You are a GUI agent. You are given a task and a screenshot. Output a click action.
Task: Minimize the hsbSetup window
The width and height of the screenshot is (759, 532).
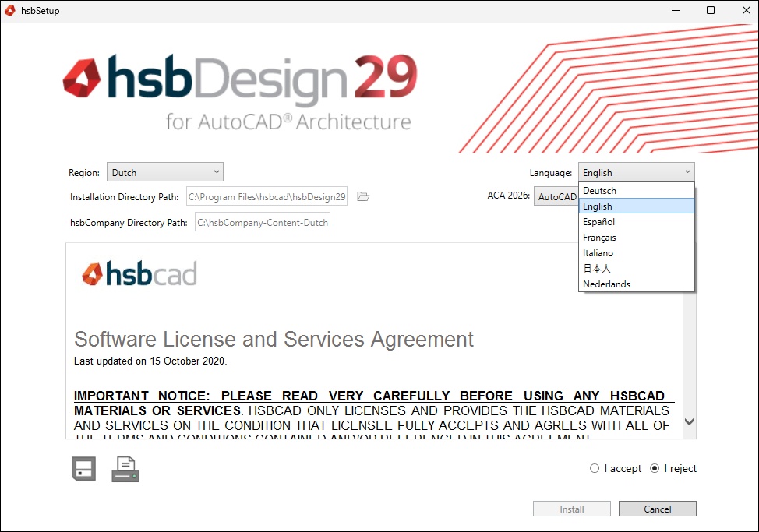[x=676, y=10]
